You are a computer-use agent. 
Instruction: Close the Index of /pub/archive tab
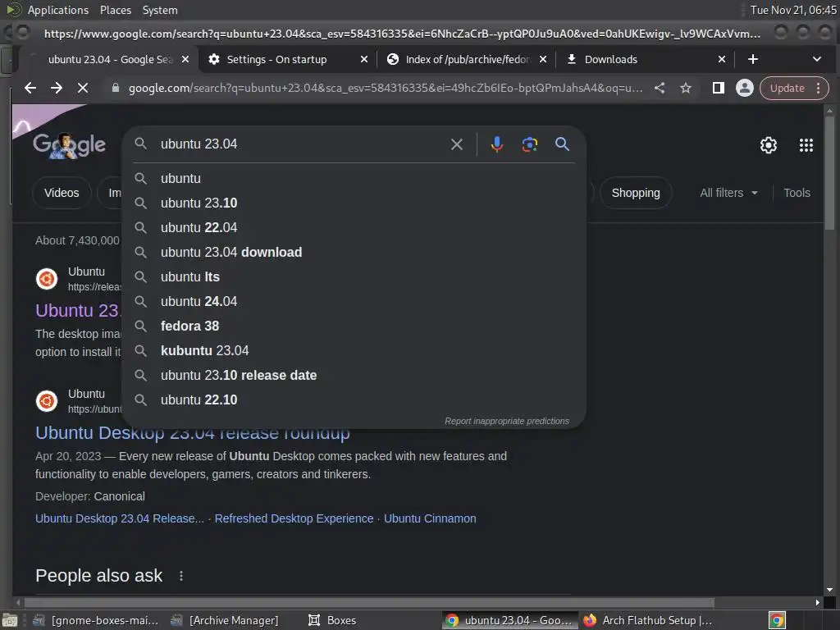point(543,59)
